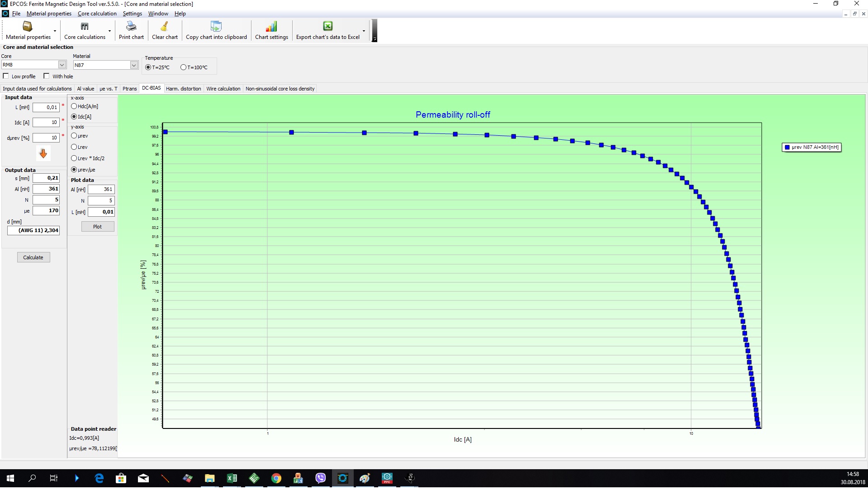This screenshot has height=490, width=868.
Task: Open taskbar search magnifier
Action: (x=32, y=478)
